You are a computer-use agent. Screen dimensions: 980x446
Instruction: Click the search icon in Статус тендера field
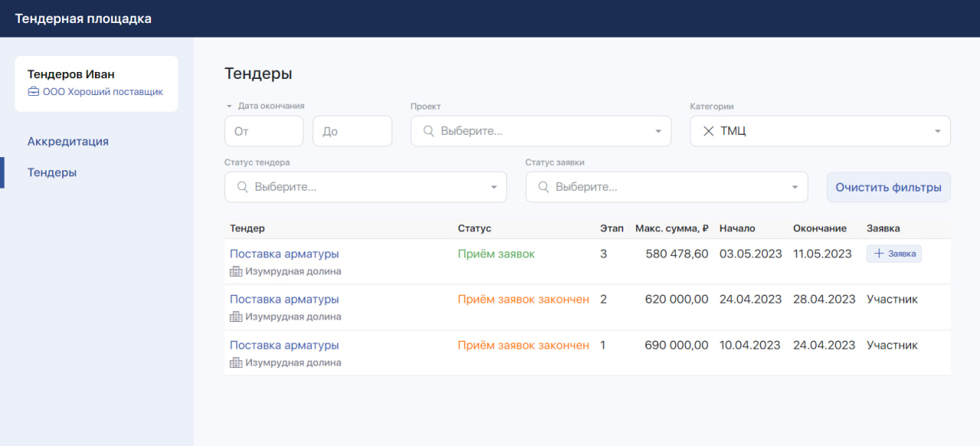point(242,187)
